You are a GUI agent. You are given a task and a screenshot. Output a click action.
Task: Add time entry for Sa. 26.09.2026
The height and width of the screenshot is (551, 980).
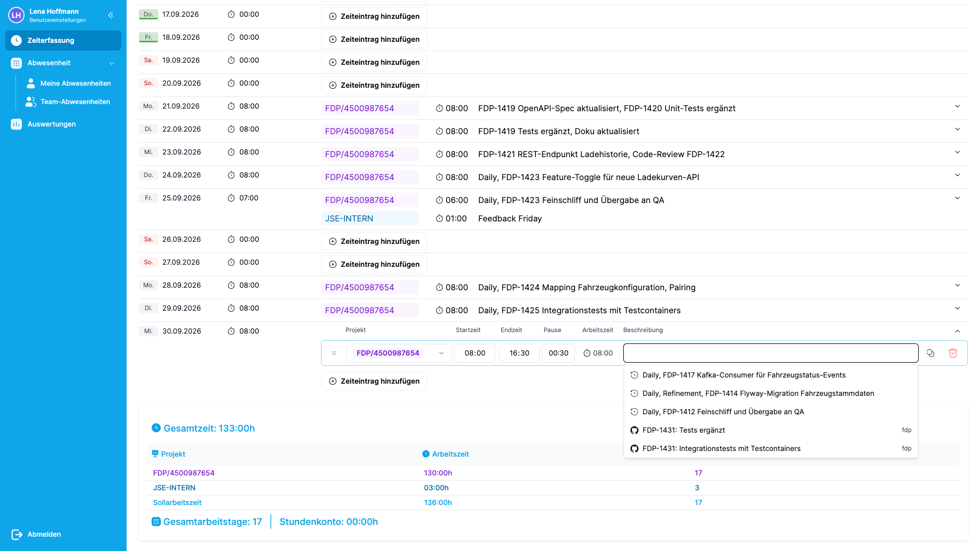click(x=374, y=241)
